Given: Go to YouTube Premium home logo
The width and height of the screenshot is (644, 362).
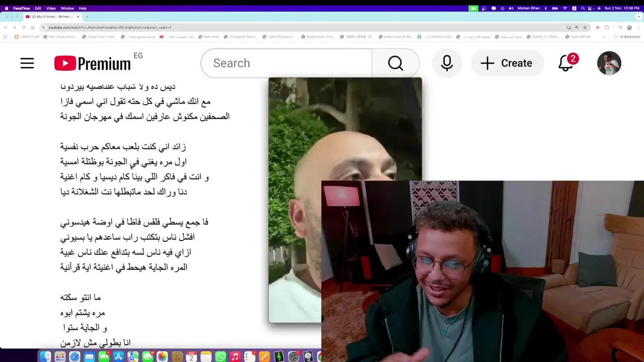Looking at the screenshot, I should click(93, 63).
